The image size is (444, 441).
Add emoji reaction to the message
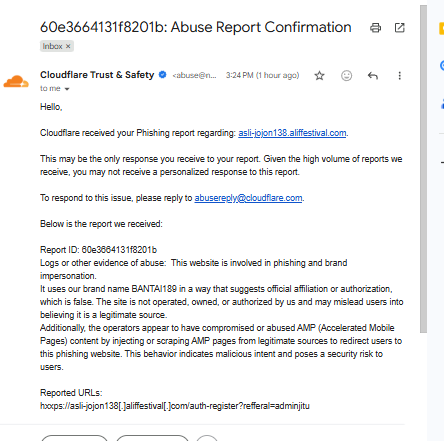[x=346, y=76]
